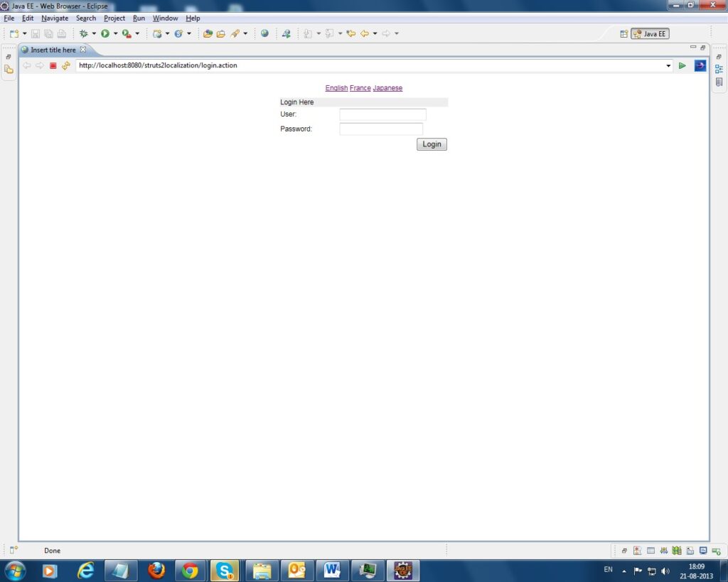Click the red Stop loading icon
The width and height of the screenshot is (728, 582).
coord(53,66)
